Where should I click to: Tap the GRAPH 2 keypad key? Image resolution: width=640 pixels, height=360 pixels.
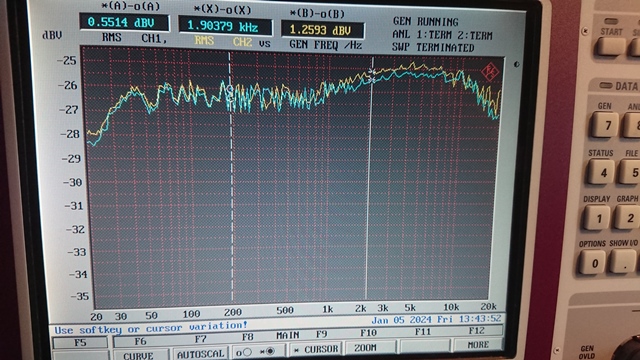(x=628, y=217)
